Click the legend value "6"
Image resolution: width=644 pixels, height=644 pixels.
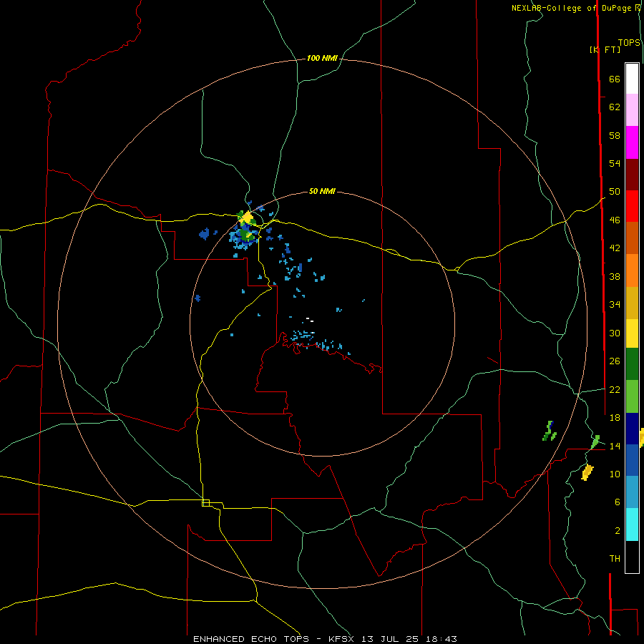tap(618, 502)
